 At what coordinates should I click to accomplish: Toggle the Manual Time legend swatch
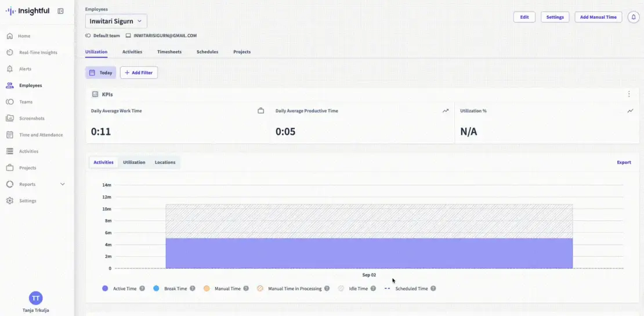coord(207,289)
